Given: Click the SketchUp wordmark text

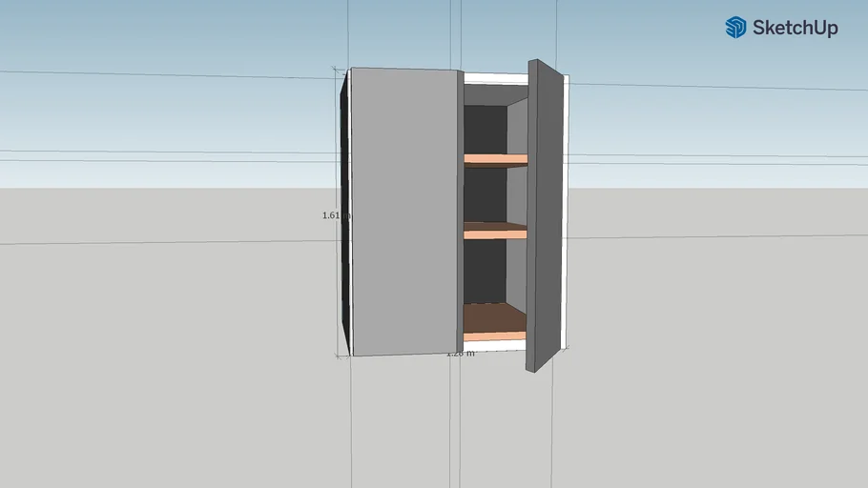Looking at the screenshot, I should [x=795, y=29].
